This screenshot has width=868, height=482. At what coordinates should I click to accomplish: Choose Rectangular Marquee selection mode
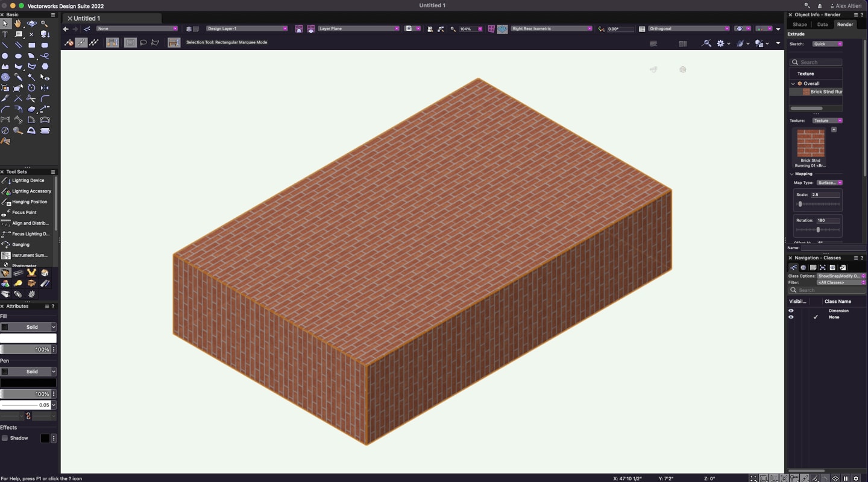click(130, 43)
